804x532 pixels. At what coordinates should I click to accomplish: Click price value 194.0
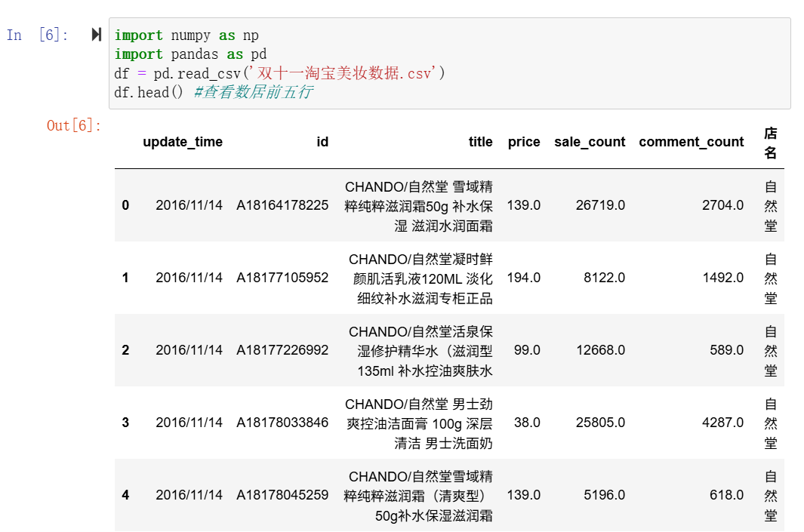pyautogui.click(x=523, y=278)
